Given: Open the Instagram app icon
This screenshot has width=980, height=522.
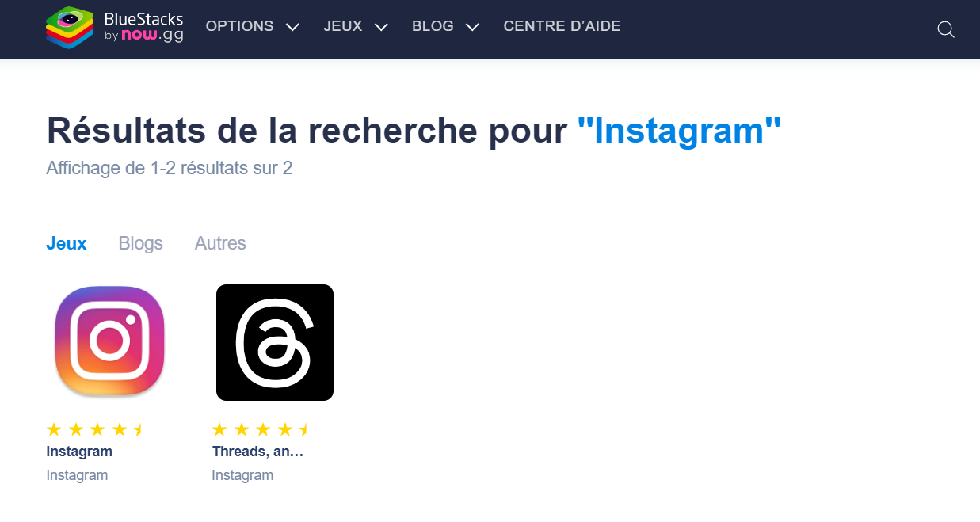Looking at the screenshot, I should [x=109, y=342].
